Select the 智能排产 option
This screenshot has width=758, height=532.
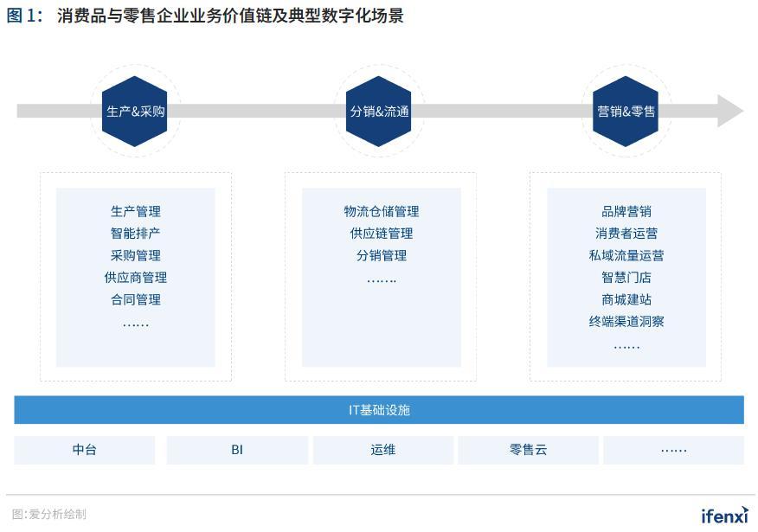[136, 233]
